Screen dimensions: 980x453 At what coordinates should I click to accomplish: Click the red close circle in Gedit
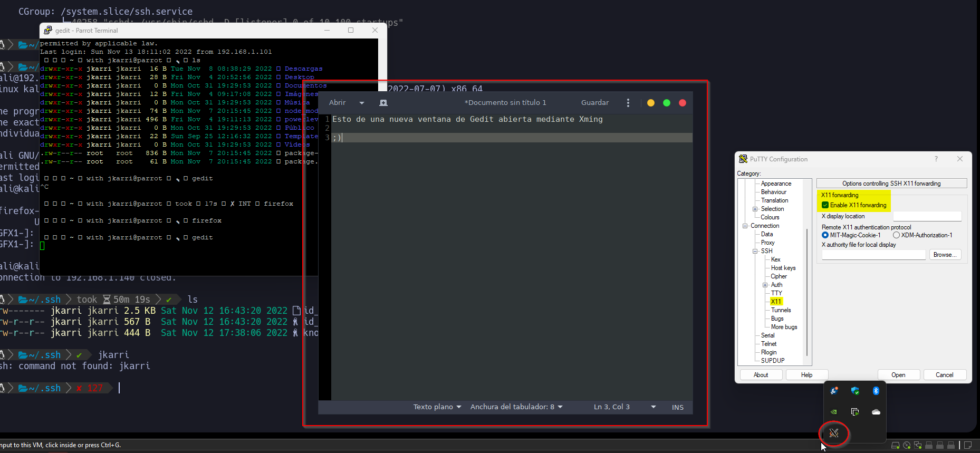click(x=683, y=103)
